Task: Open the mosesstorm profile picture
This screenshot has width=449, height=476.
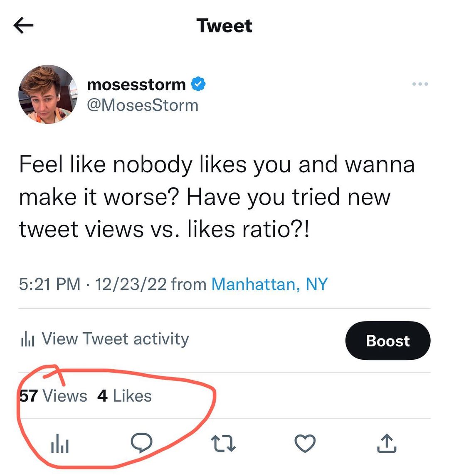Action: pyautogui.click(x=48, y=95)
